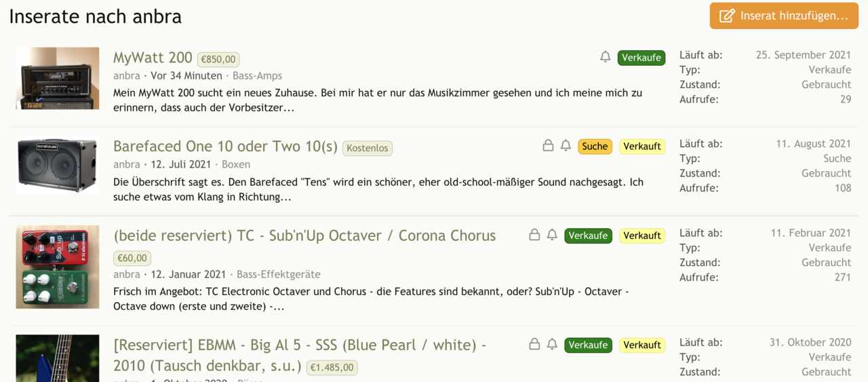
Task: Click the bell icon on EBMM Big Al listing
Action: (552, 345)
